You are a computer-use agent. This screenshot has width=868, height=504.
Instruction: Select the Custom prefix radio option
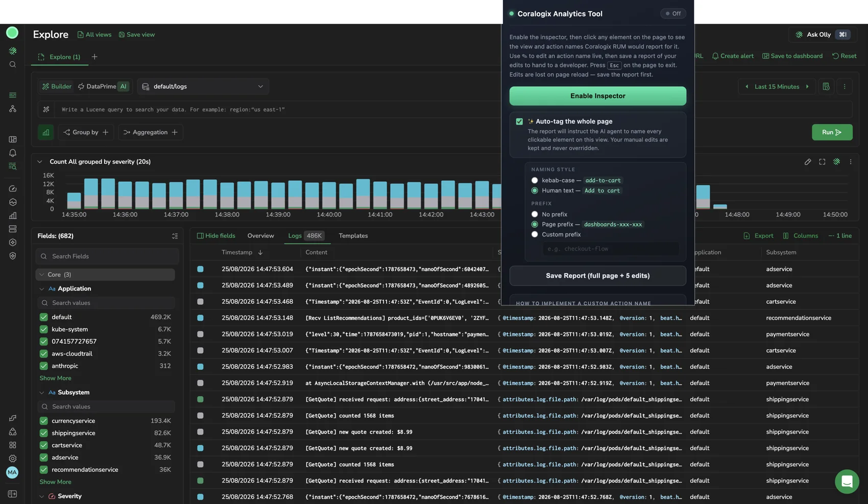(x=535, y=234)
